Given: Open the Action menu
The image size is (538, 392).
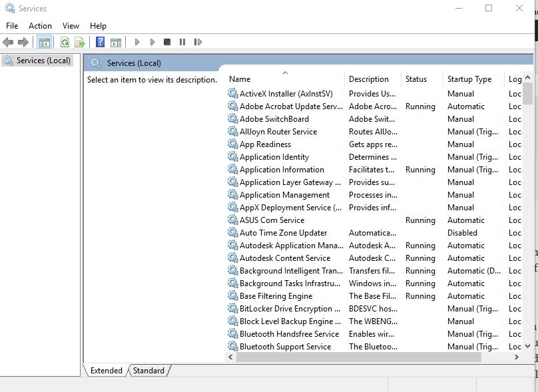Looking at the screenshot, I should click(40, 26).
